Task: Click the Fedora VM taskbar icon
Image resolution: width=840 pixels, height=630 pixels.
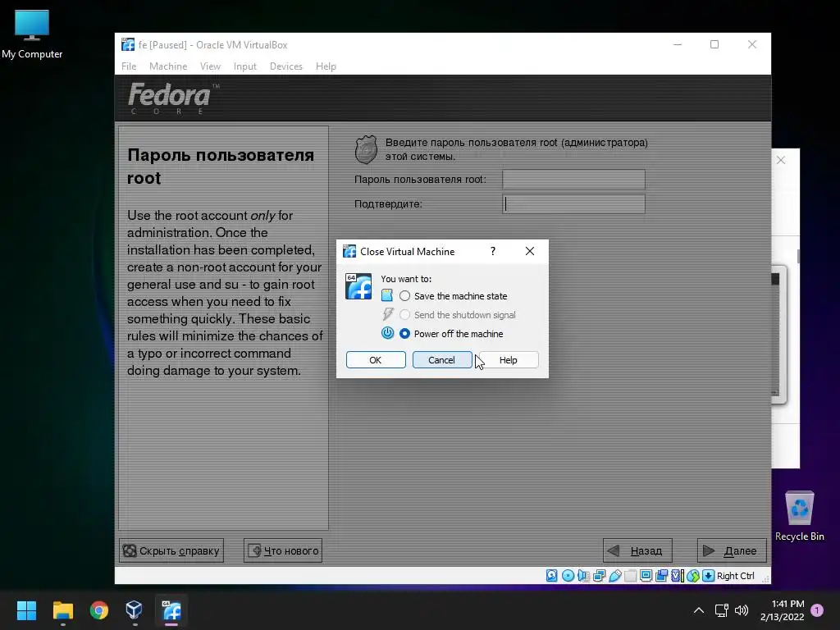Action: (x=171, y=610)
